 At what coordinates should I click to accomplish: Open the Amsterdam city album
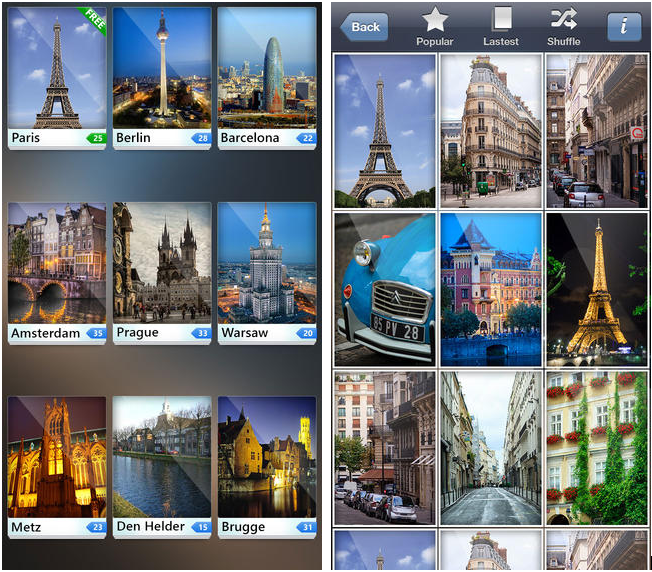pyautogui.click(x=57, y=273)
